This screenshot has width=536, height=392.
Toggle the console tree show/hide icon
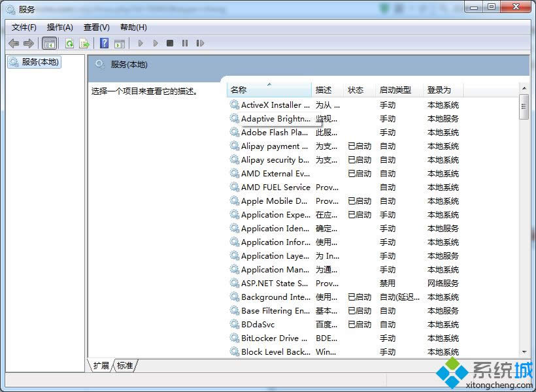tap(49, 43)
